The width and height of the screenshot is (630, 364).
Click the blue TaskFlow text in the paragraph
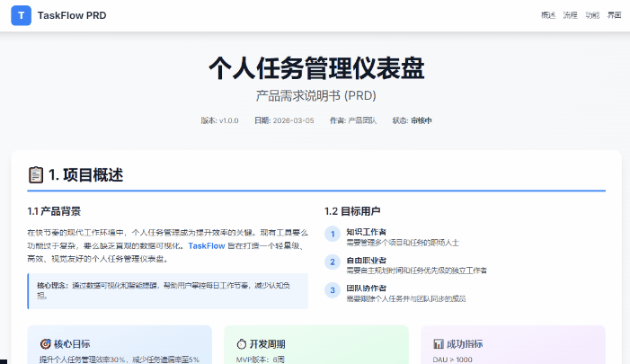(x=207, y=246)
